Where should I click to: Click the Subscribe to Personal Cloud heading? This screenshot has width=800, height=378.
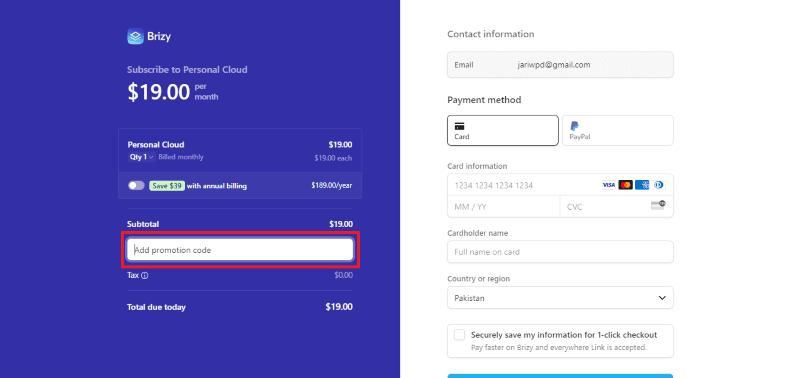click(x=187, y=69)
